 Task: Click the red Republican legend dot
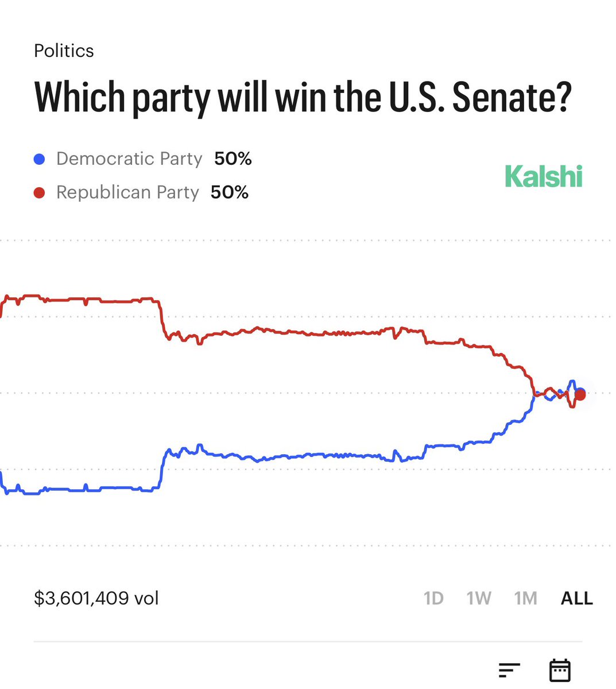tap(40, 192)
